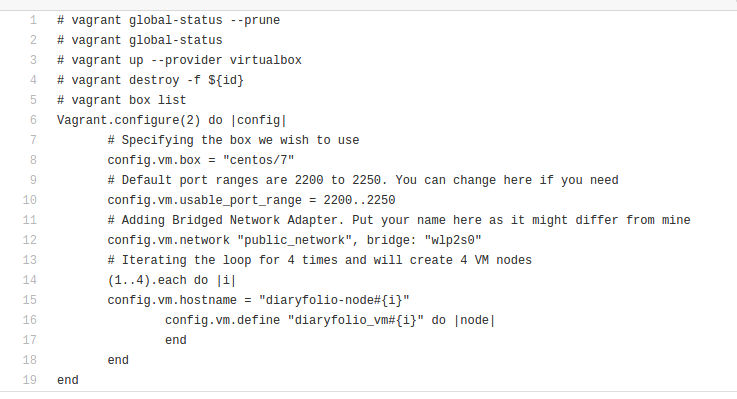Screen dimensions: 737x399
Task: Click the 2200..2250 port range value
Action: coord(359,200)
